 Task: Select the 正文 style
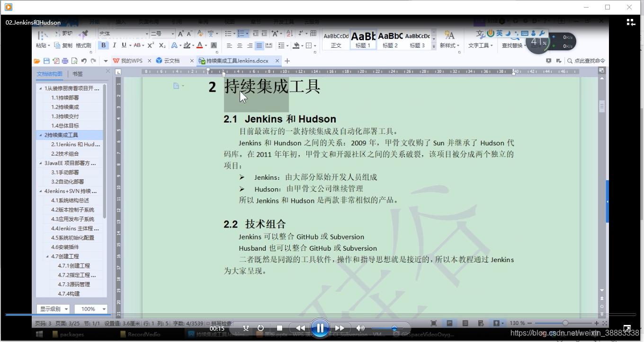coord(336,40)
